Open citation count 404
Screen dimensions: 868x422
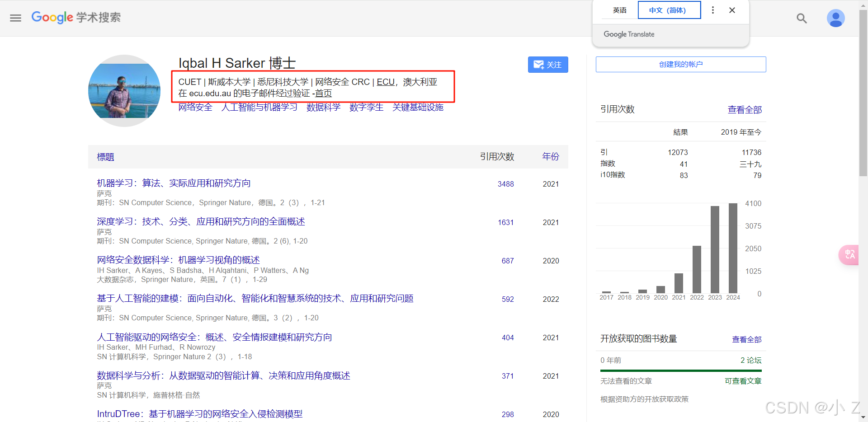click(x=508, y=338)
